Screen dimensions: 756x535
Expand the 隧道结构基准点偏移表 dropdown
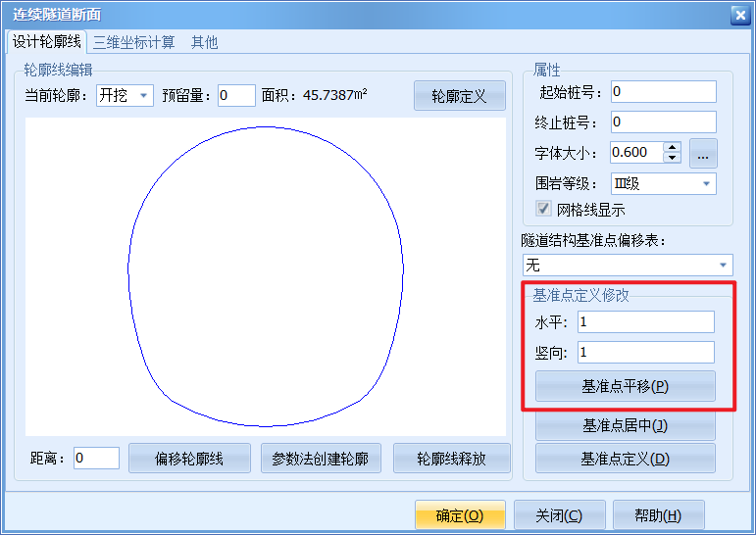coord(628,266)
